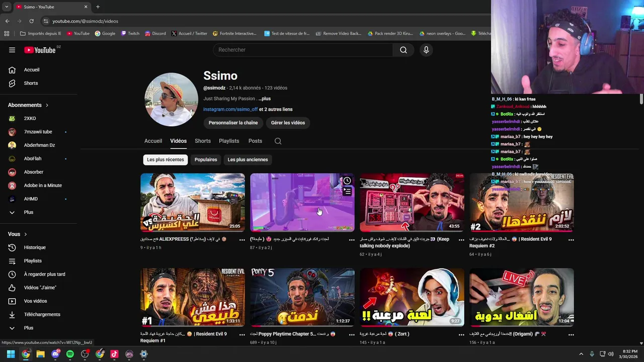Search within channel using magnifier icon
The width and height of the screenshot is (644, 362).
tap(278, 141)
